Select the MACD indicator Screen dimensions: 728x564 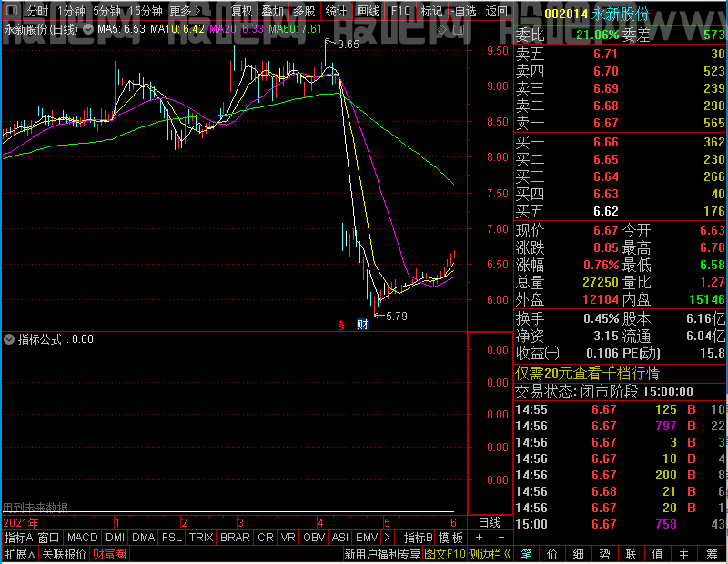(x=83, y=538)
